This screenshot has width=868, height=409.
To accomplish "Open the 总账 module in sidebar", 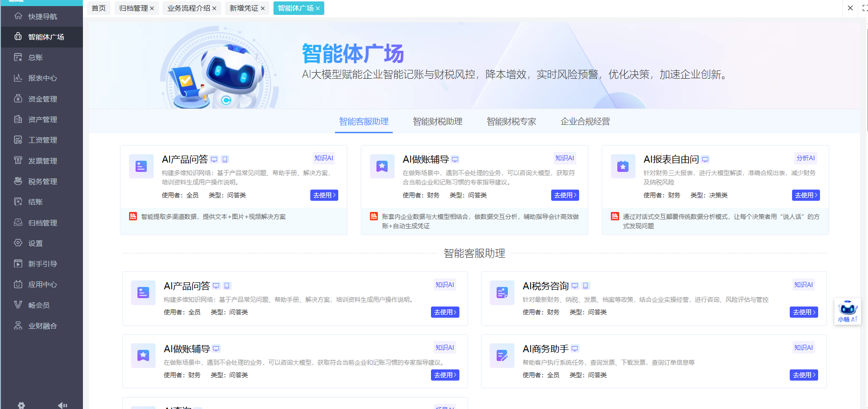I will point(42,57).
